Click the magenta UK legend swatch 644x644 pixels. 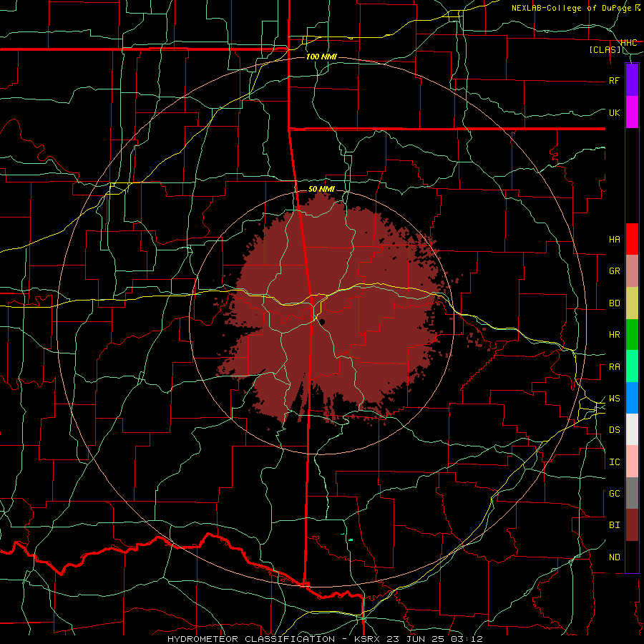point(632,112)
